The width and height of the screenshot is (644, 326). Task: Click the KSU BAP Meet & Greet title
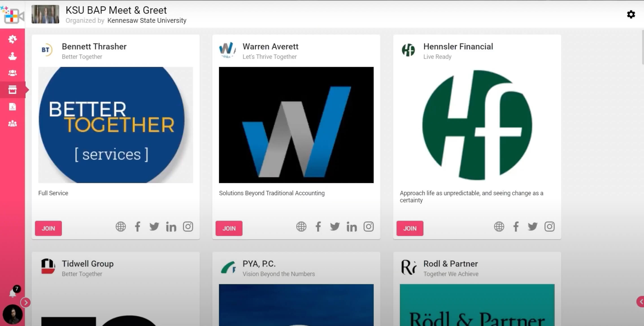pos(116,10)
